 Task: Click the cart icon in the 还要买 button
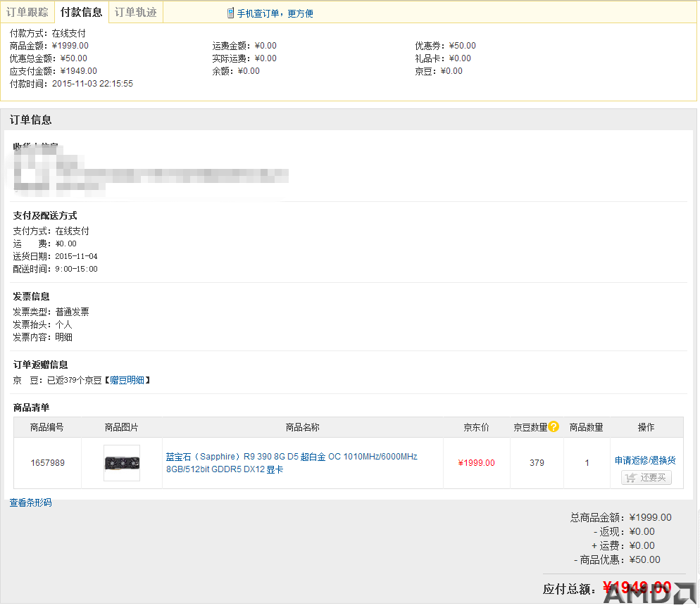pyautogui.click(x=631, y=478)
